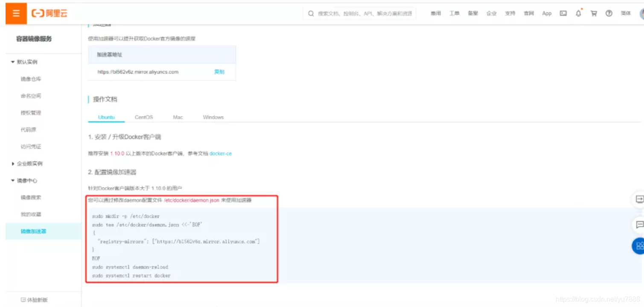Open the shopping cart icon
Image resolution: width=644 pixels, height=307 pixels.
pos(594,14)
